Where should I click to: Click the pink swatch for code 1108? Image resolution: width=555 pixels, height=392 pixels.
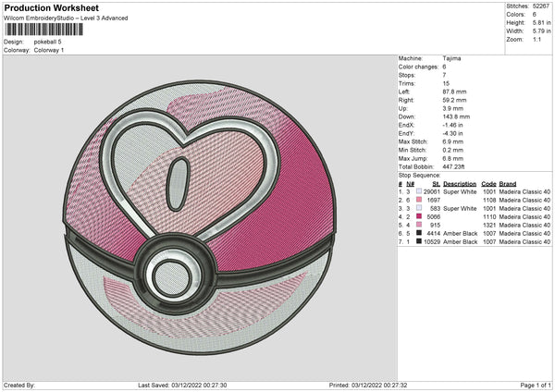[x=419, y=200]
